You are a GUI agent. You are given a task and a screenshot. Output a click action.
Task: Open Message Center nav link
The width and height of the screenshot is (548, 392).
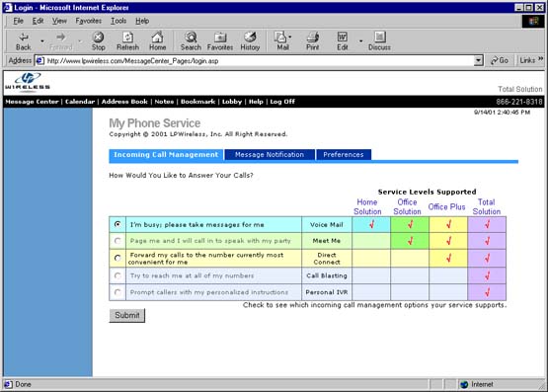click(x=32, y=102)
